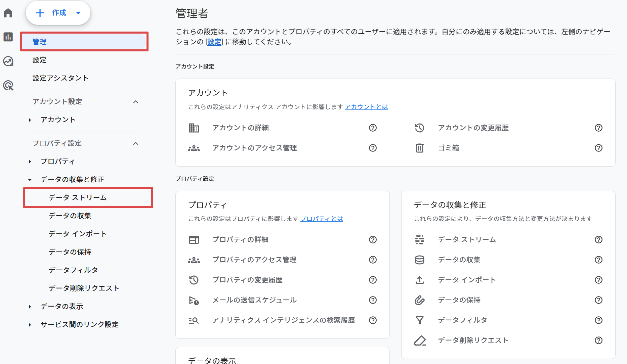627x364 pixels.
Task: Open the Home icon in left rail
Action: 8,13
